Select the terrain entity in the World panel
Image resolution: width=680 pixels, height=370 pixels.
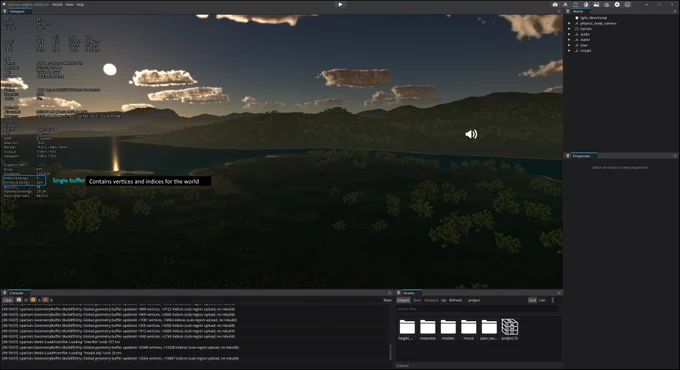586,29
